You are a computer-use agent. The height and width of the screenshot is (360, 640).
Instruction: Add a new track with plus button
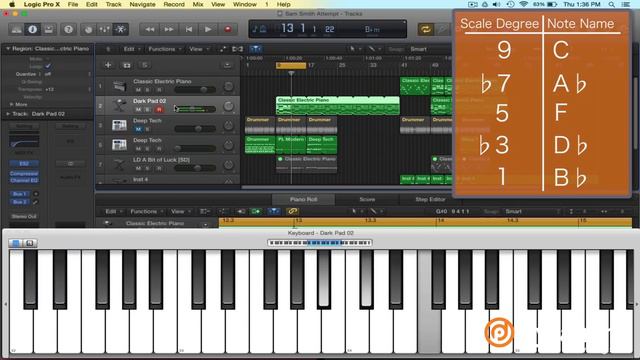click(x=108, y=65)
